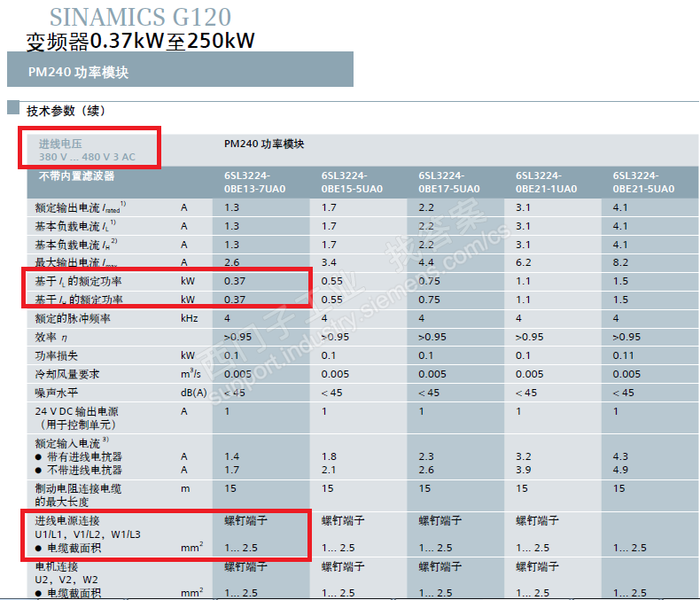Click the 额定输出电流 row label

coord(81,207)
